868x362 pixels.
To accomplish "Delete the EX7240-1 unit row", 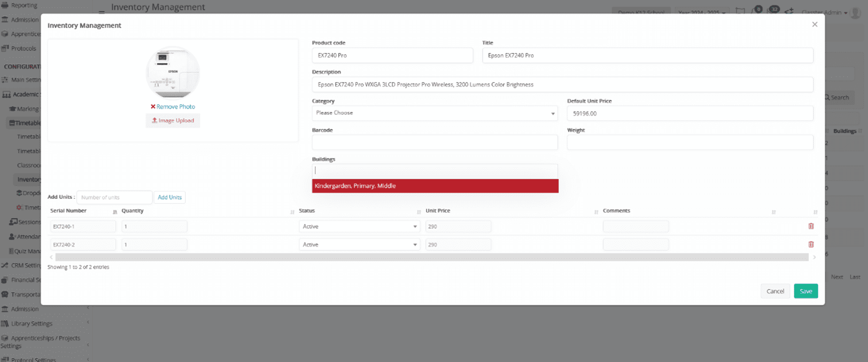I will (811, 226).
